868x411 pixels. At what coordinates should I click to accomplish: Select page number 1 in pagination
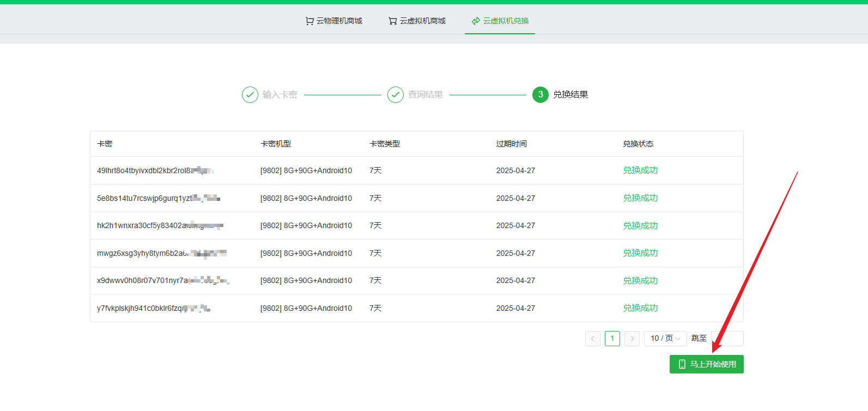point(612,339)
